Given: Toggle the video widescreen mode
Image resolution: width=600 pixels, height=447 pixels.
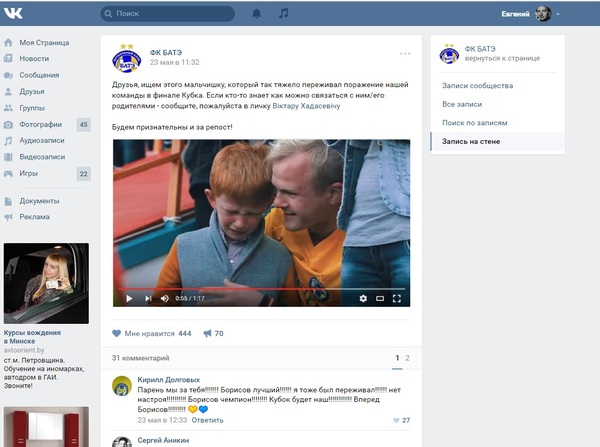Looking at the screenshot, I should [x=380, y=298].
